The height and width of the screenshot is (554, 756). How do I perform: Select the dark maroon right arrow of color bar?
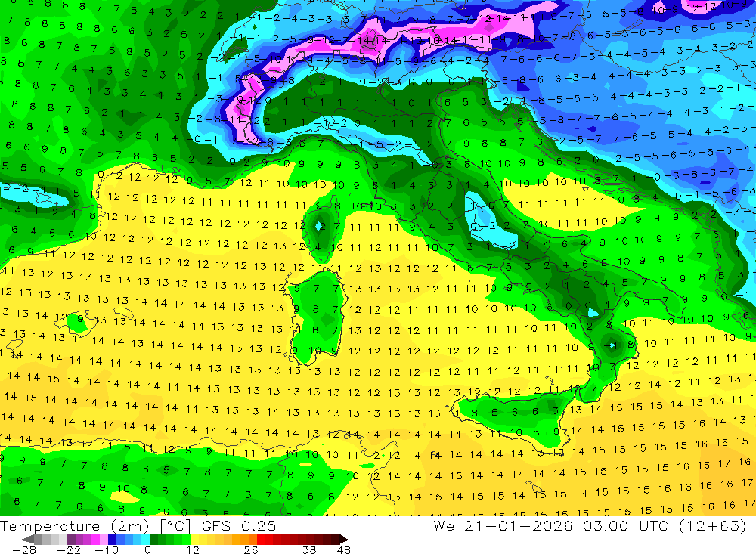344,539
